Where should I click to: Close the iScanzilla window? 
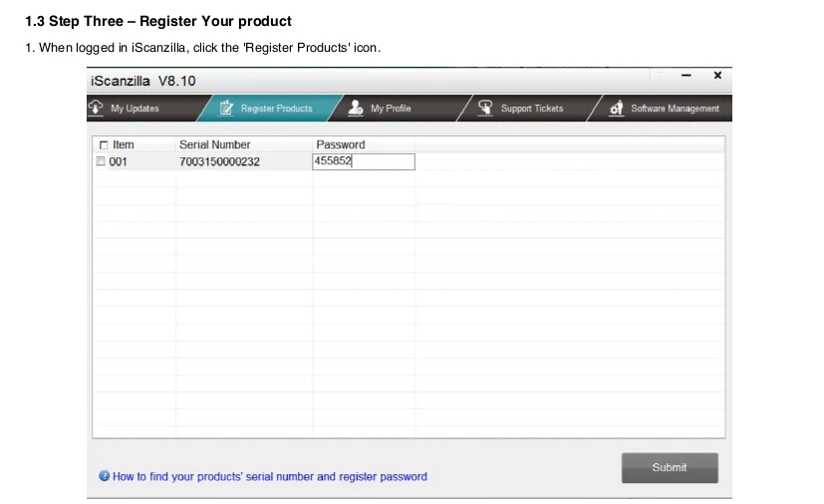click(x=717, y=76)
